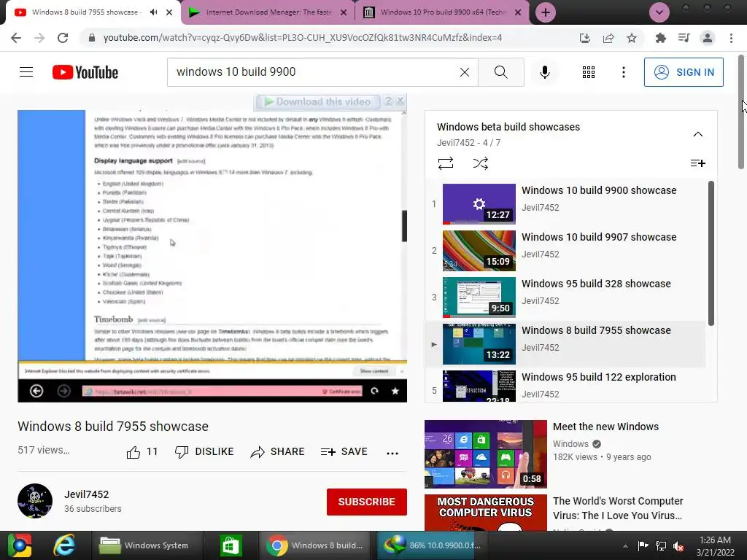This screenshot has width=747, height=560.
Task: Click DISLIKE under the video
Action: [x=204, y=452]
